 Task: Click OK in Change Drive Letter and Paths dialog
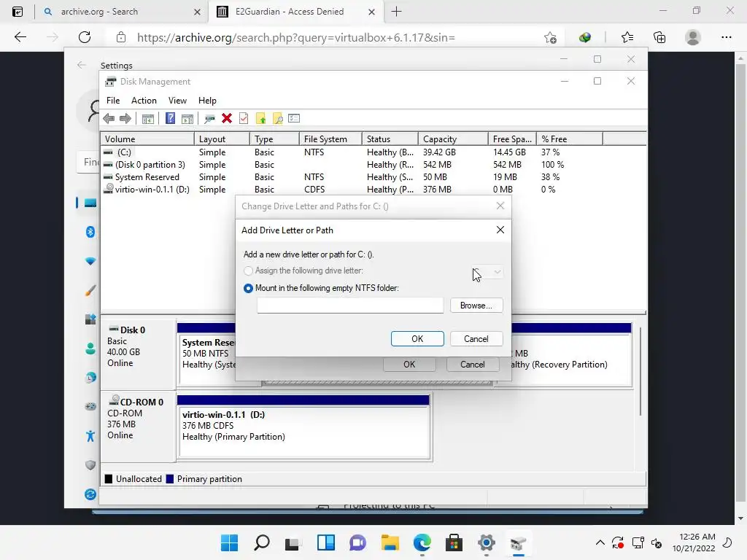click(x=409, y=365)
